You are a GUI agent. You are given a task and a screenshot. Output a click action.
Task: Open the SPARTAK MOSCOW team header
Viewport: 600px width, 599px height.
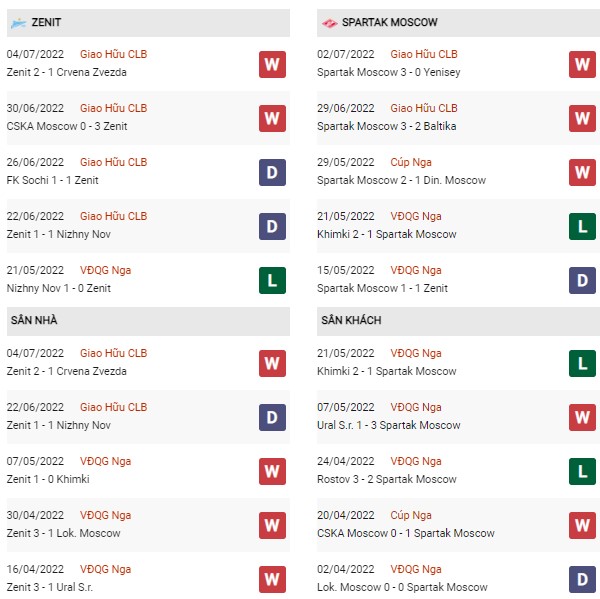(x=458, y=23)
